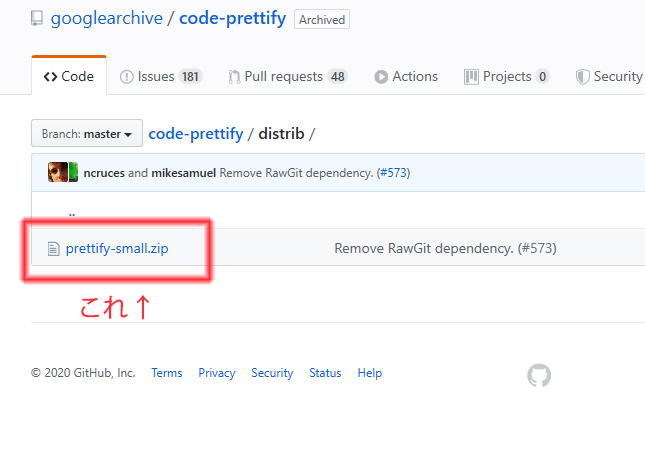Open the #573 pull request link in commit header
This screenshot has width=645, height=466.
point(394,173)
